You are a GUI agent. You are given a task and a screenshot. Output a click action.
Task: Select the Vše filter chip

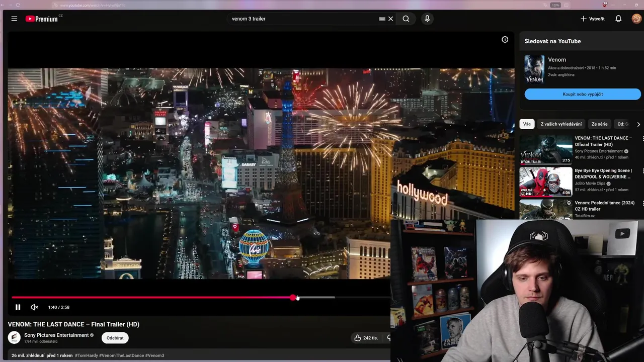click(527, 124)
